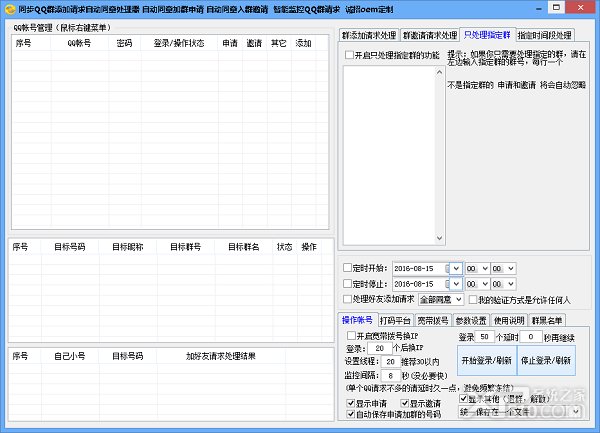Click the application icon in the title bar

(x=10, y=9)
